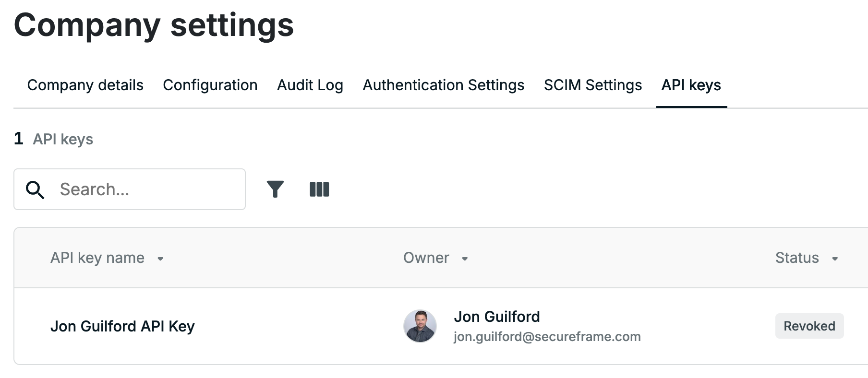Viewport: 868px width, 378px height.
Task: Open the Jon Guilford API Key entry
Action: coord(122,326)
